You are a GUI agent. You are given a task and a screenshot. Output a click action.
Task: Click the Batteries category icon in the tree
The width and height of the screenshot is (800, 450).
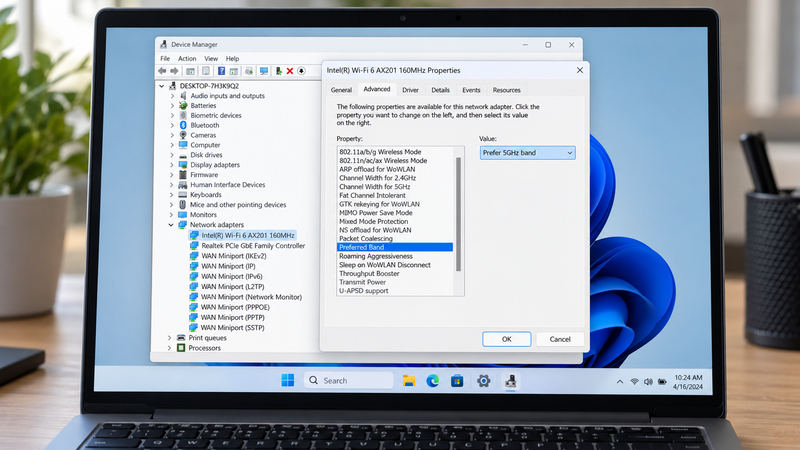[183, 106]
